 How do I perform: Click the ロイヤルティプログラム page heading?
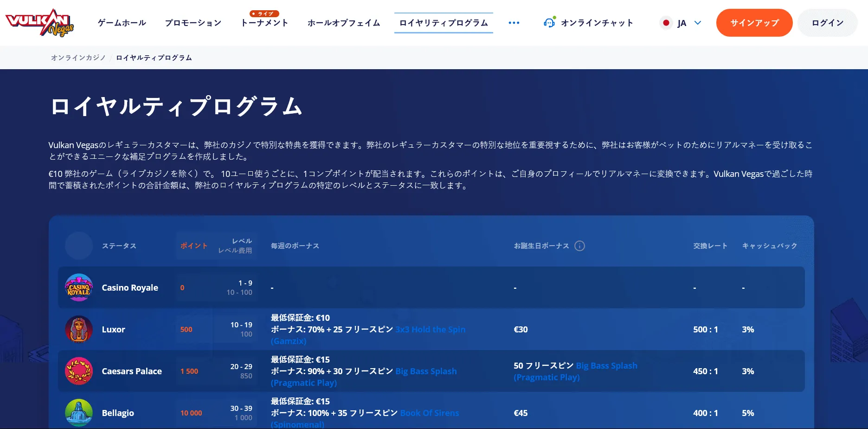point(176,106)
